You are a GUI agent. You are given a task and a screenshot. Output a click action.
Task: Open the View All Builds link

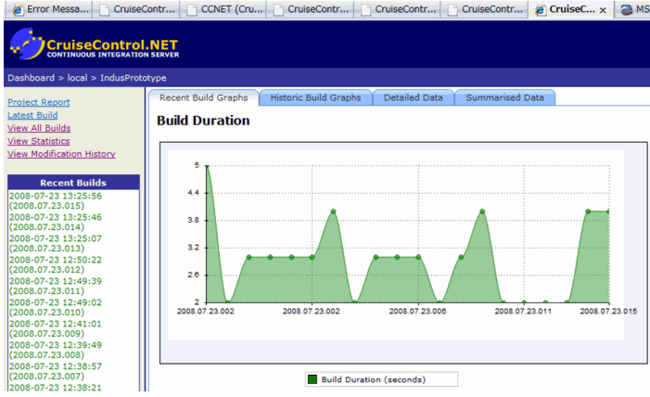click(39, 128)
